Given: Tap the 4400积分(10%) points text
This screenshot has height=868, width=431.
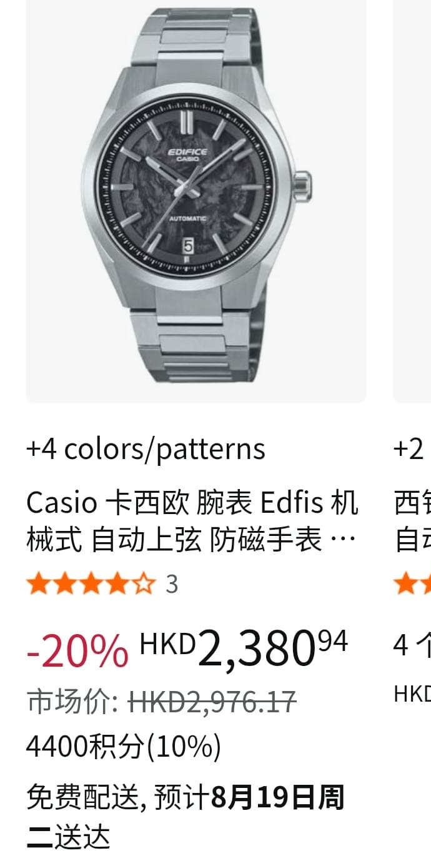Looking at the screenshot, I should pos(123,747).
